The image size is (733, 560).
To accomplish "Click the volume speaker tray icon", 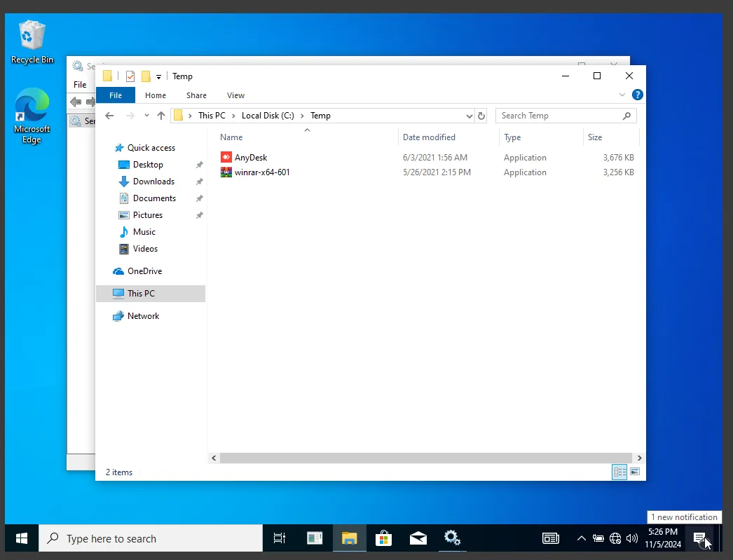I will [x=631, y=538].
